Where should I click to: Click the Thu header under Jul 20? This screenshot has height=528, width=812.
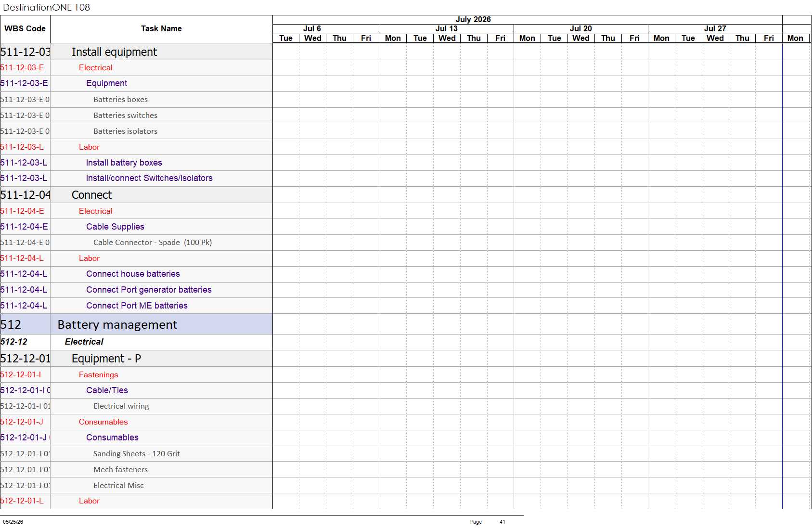pos(608,39)
